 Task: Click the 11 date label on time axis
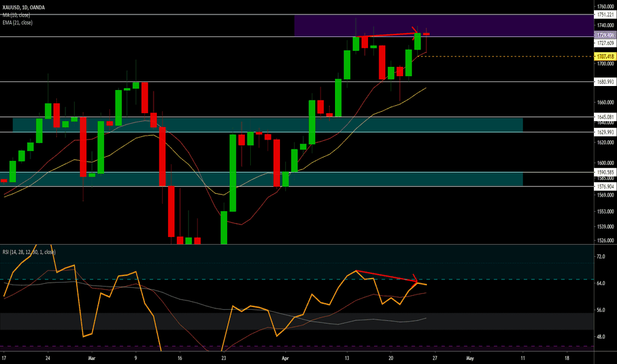[522, 359]
